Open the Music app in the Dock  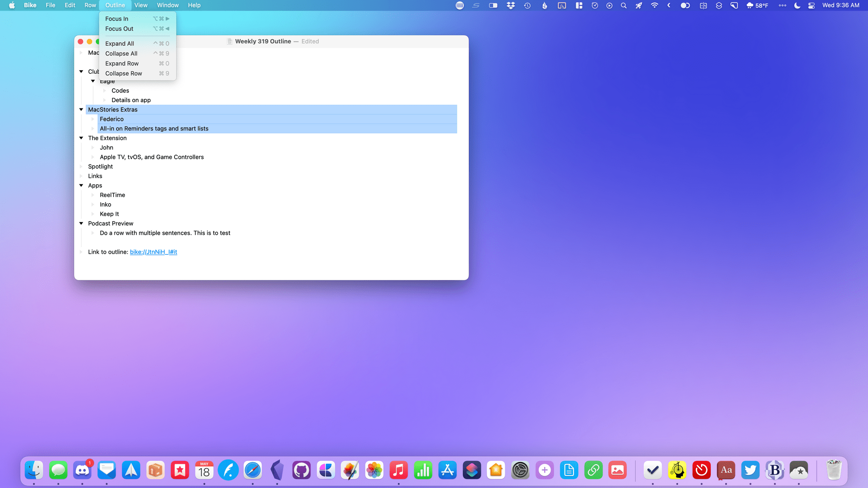tap(399, 470)
